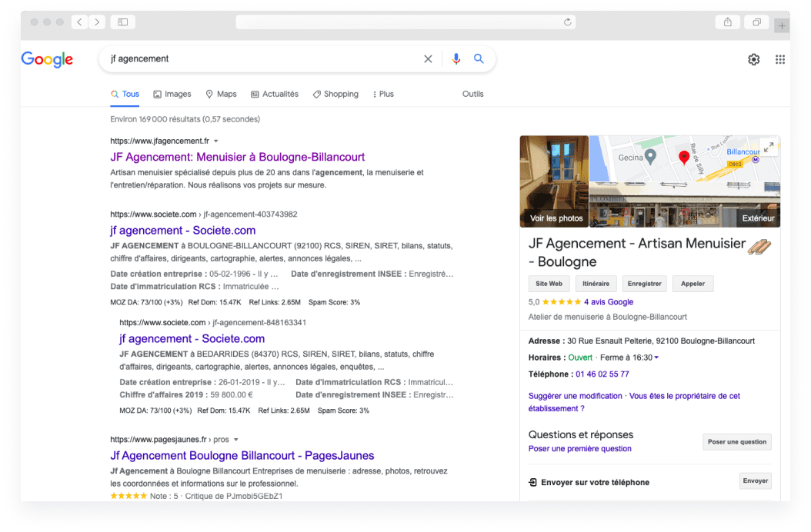Click the address 30 Rue Esnault Pelterie
Viewport: 811px width, 532px height.
click(x=661, y=341)
